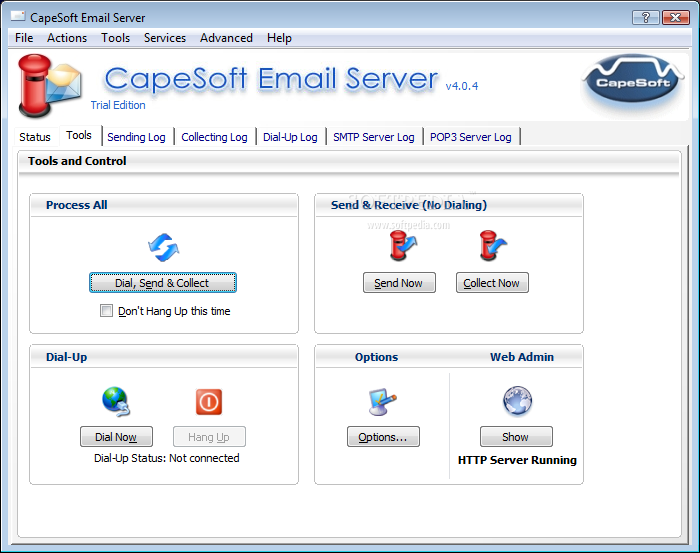The image size is (700, 553).
Task: Click the Web Admin globe icon
Action: pos(517,401)
